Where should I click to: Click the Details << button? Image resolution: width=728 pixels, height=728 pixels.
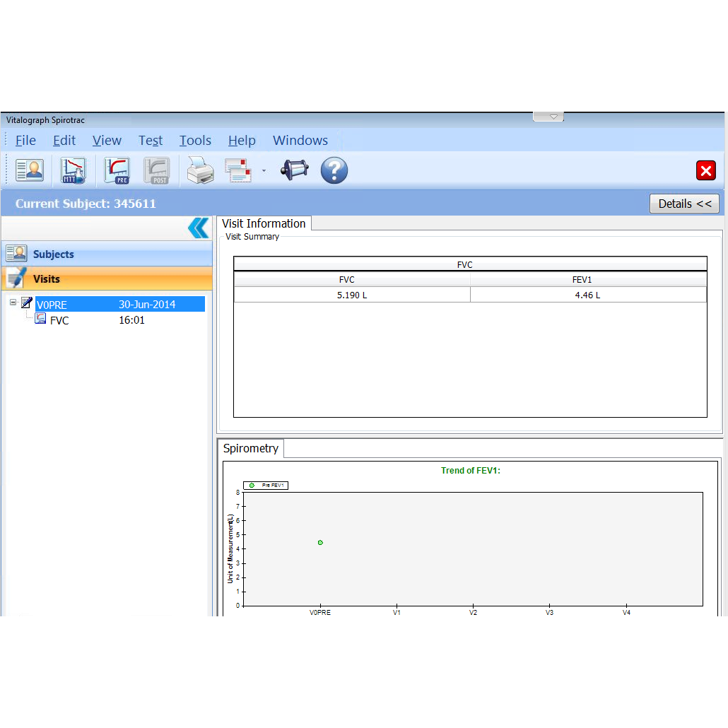click(x=684, y=204)
